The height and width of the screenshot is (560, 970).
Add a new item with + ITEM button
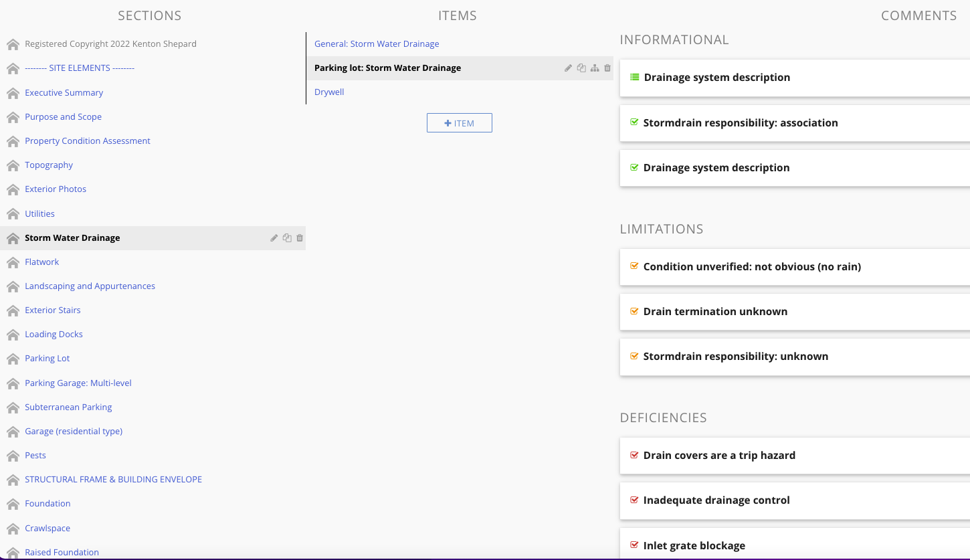460,123
